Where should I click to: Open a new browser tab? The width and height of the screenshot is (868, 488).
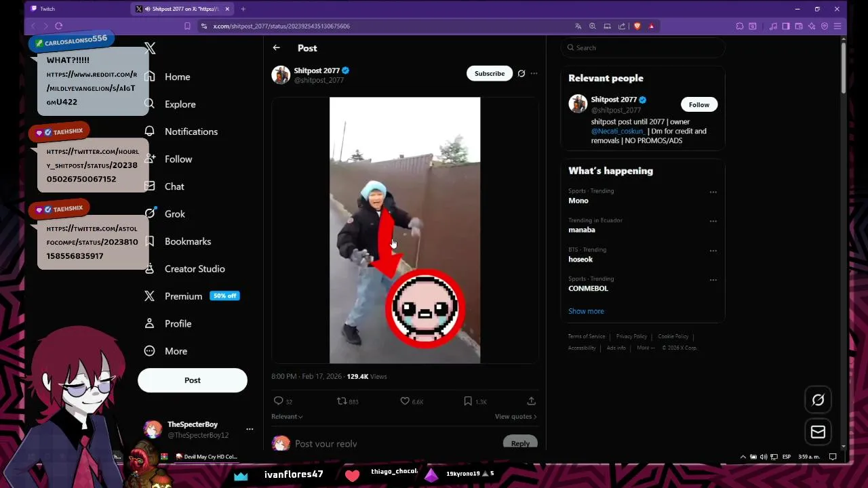pos(243,9)
